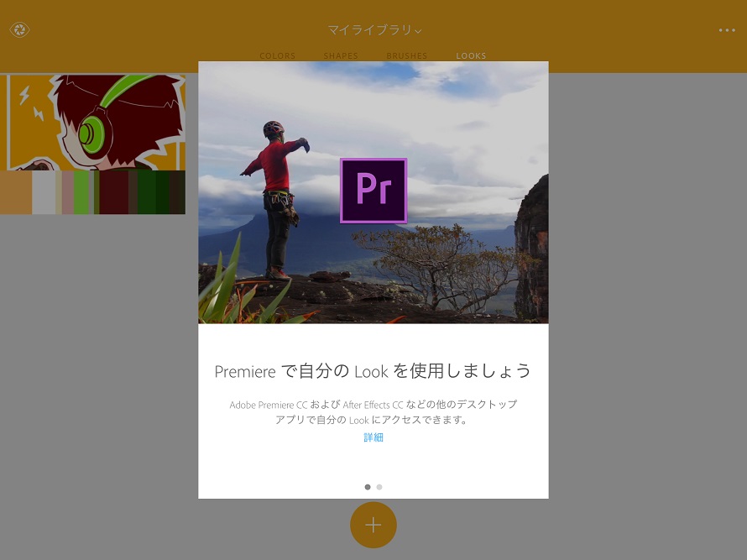Pick the dark maroon color swatch
747x560 pixels.
(x=114, y=192)
